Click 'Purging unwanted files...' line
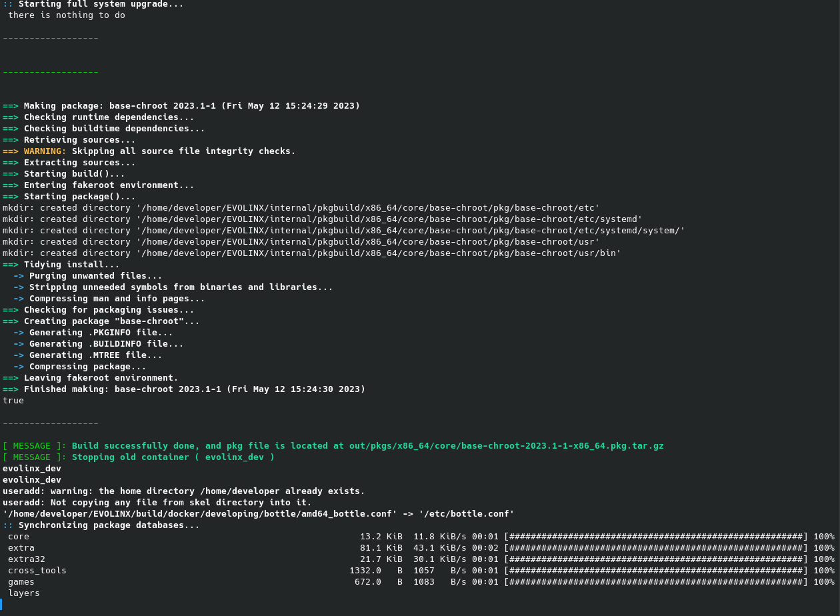Screen dimensions: 840x616 click(88, 275)
